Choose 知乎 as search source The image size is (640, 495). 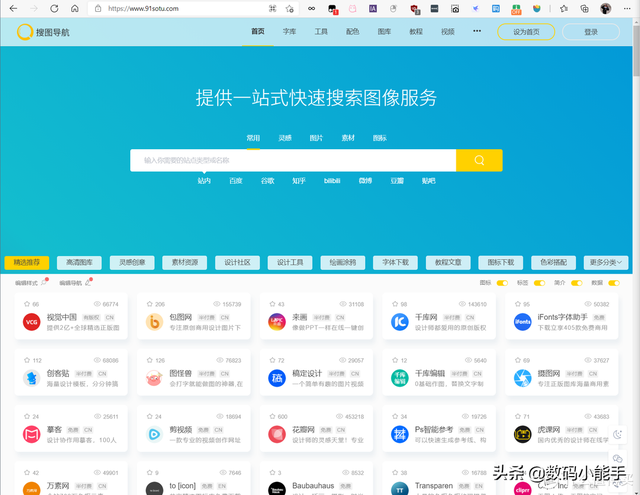[x=299, y=181]
